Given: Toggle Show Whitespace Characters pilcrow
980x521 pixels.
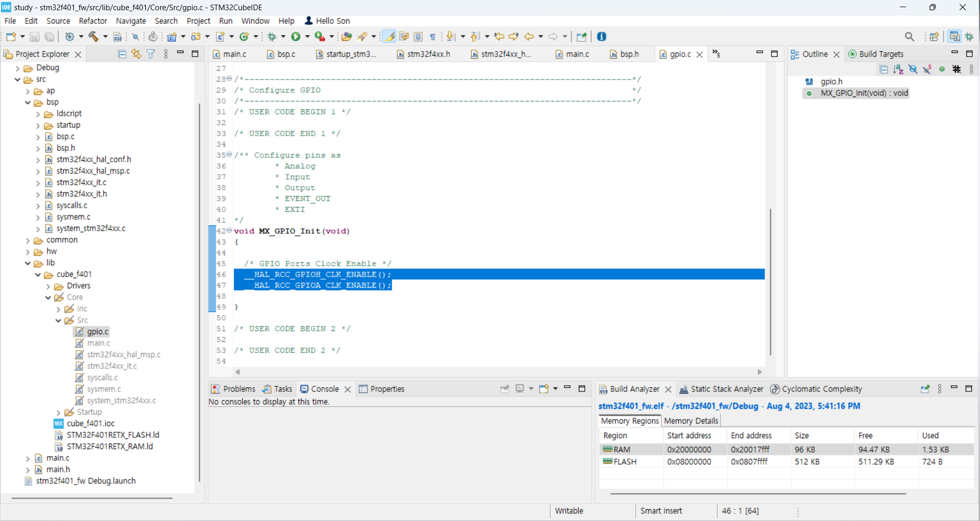Looking at the screenshot, I should click(x=432, y=37).
